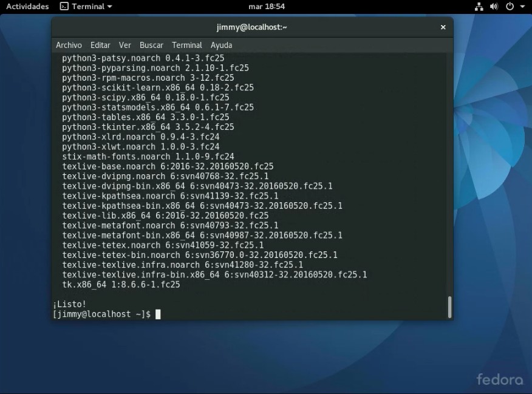Click the wired network status icon
The width and height of the screenshot is (532, 394).
[x=479, y=7]
